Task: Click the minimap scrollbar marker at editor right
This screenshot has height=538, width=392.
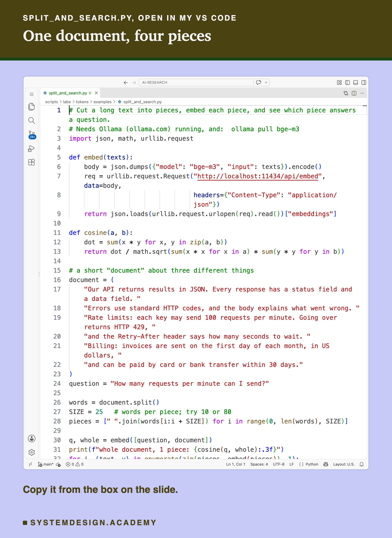Action: 365,106
